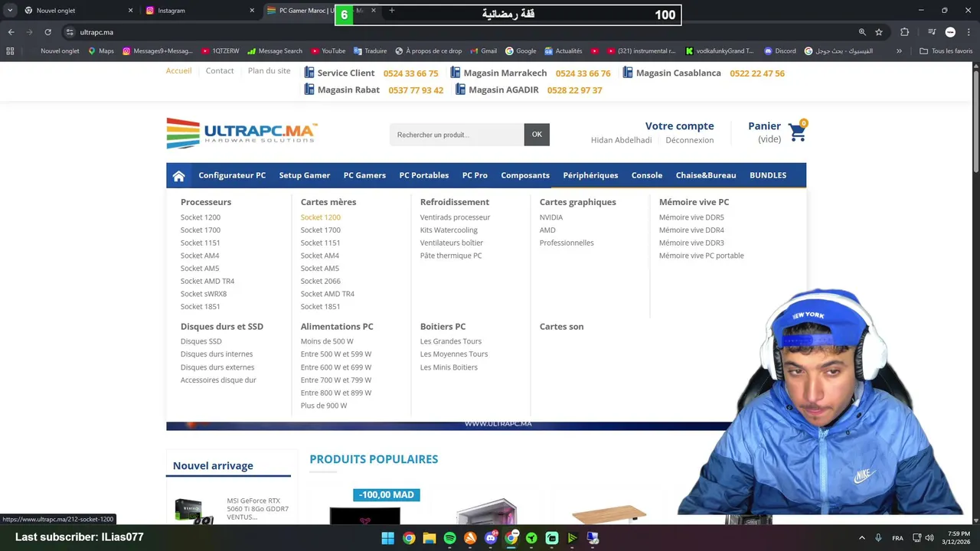Open Gmail bookmark
Image resolution: width=980 pixels, height=551 pixels.
(483, 51)
